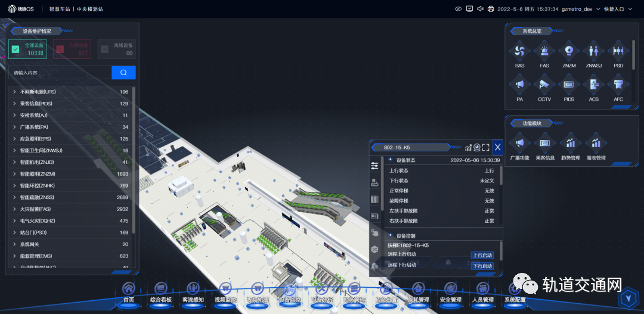Expand the 火灾报警(FAS) device category
644x314 pixels.
click(x=14, y=209)
